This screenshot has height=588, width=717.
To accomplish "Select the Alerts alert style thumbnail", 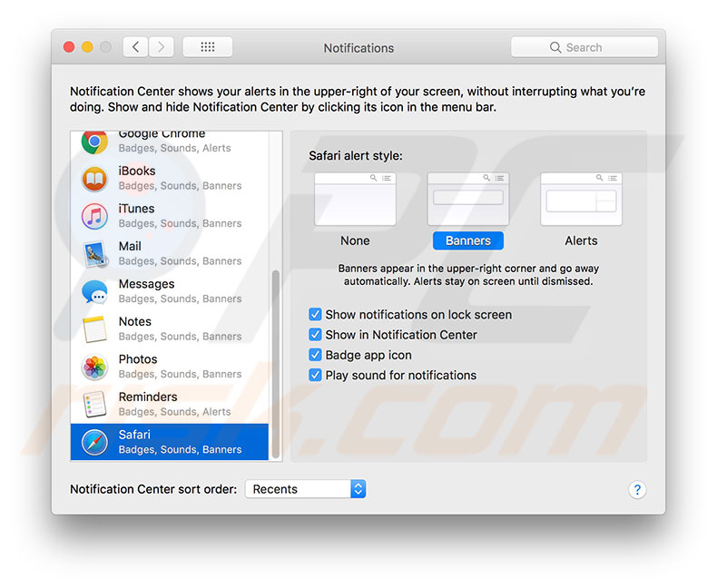I will pos(581,199).
